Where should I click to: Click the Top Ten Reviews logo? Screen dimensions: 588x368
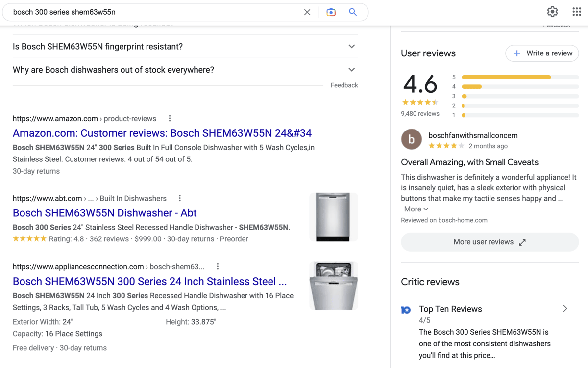(406, 309)
